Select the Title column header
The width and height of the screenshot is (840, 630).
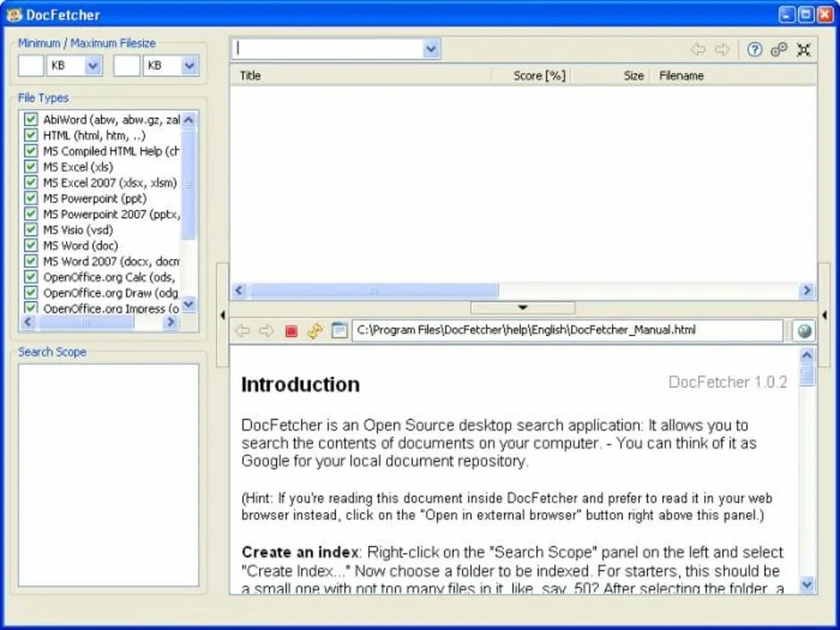250,75
